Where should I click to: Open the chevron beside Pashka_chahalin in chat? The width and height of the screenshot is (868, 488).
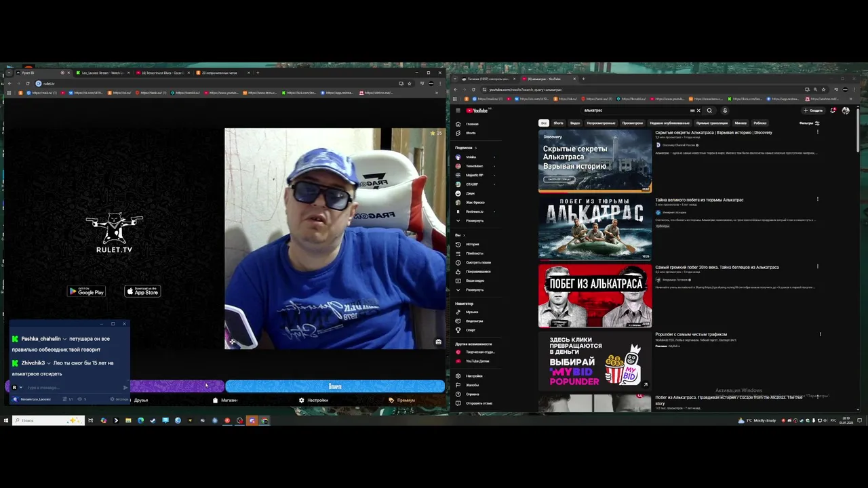64,339
